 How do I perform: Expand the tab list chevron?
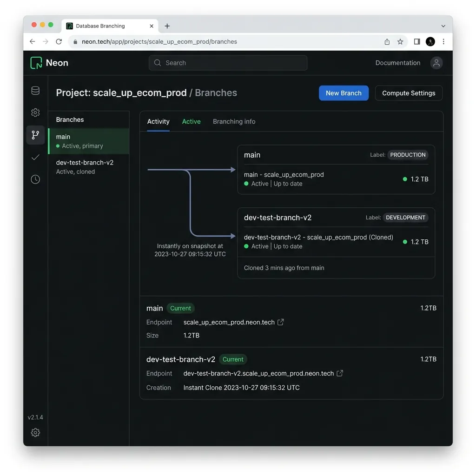[x=443, y=26]
